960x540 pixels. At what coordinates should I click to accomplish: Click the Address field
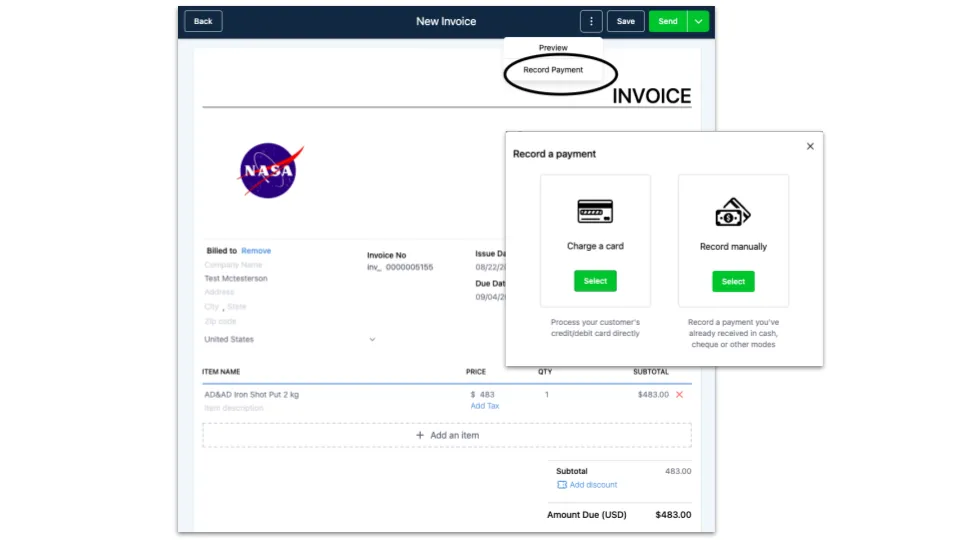[219, 293]
